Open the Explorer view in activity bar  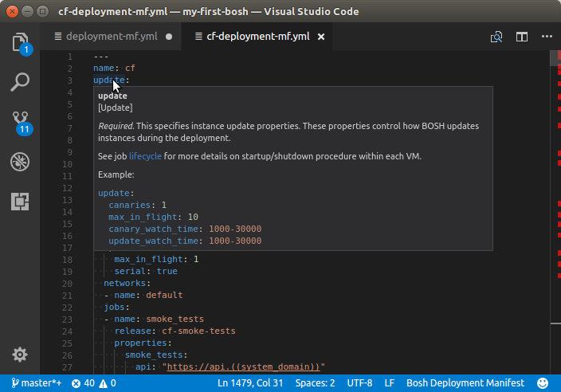(20, 42)
